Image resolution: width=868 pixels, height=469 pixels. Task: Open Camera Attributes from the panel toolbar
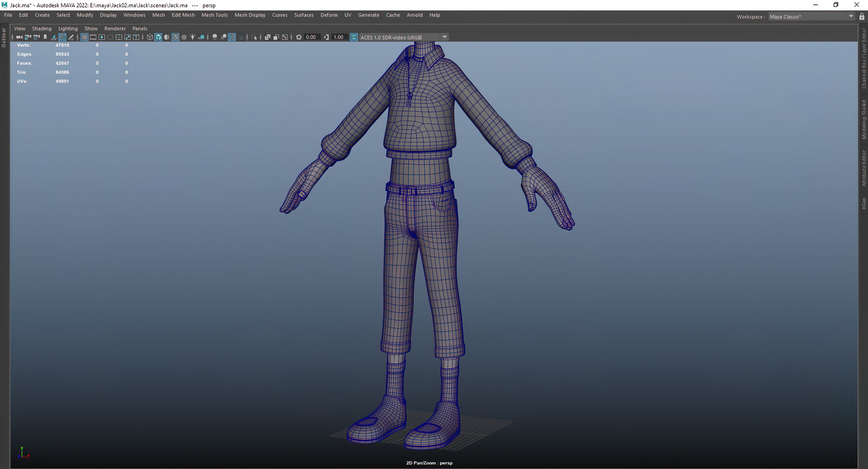pyautogui.click(x=36, y=37)
